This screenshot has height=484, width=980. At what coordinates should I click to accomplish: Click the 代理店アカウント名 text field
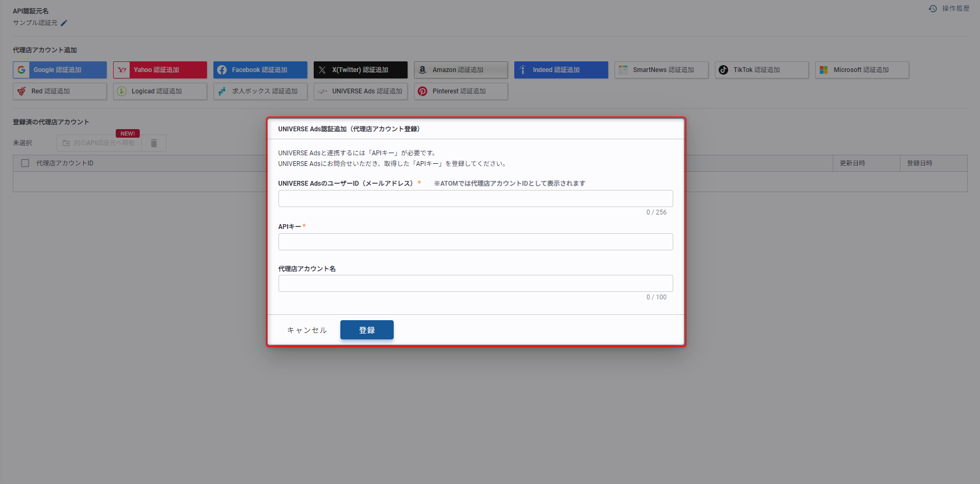(475, 283)
